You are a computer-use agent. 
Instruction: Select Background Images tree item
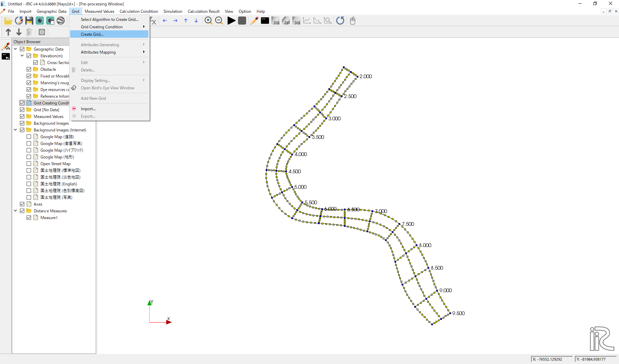tap(51, 123)
